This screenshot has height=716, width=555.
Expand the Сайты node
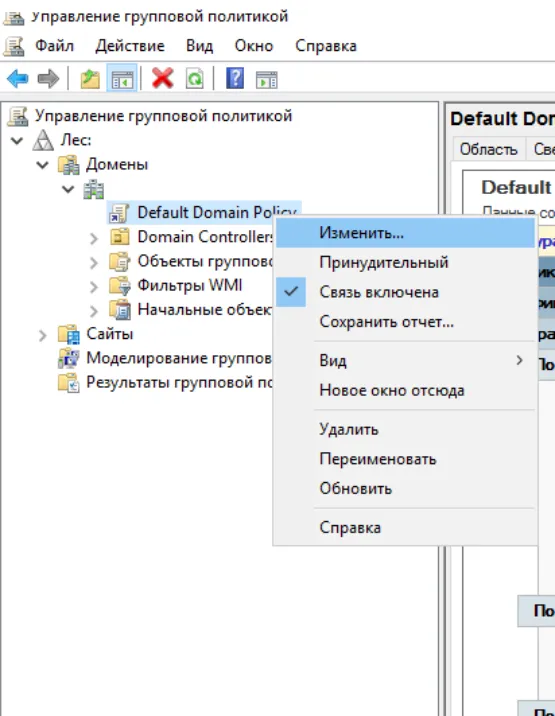tap(42, 335)
